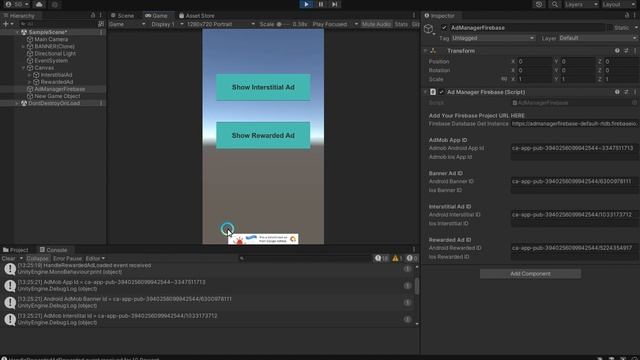This screenshot has height=360, width=640.
Task: Toggle the Static checkbox
Action: 611,28
